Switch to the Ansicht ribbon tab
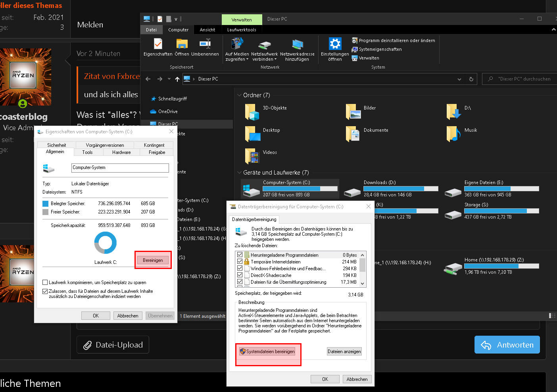This screenshot has height=392, width=557. 207,30
